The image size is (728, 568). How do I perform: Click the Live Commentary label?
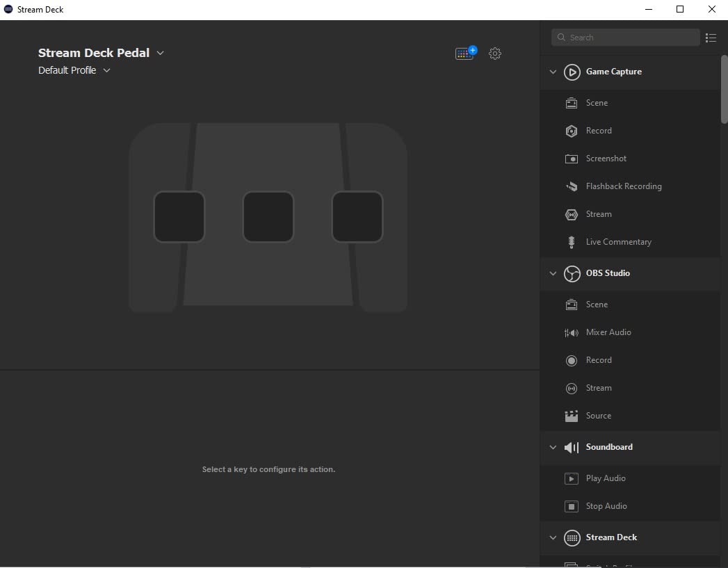click(x=618, y=242)
